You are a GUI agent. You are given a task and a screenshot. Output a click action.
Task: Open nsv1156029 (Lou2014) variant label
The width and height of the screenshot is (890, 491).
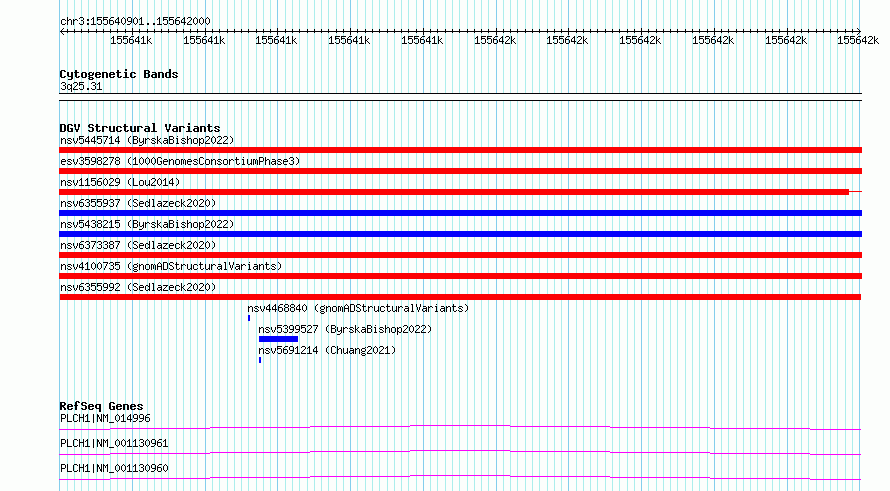[x=120, y=182]
